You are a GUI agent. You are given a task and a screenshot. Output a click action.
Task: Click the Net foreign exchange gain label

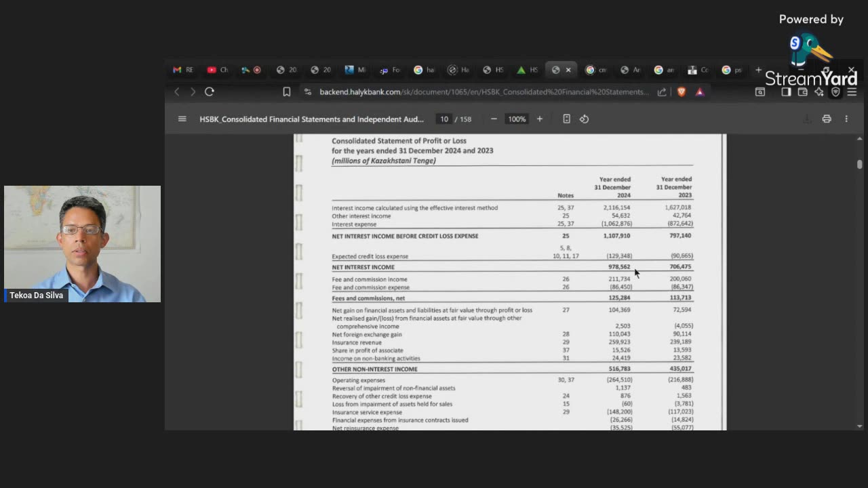pos(367,334)
